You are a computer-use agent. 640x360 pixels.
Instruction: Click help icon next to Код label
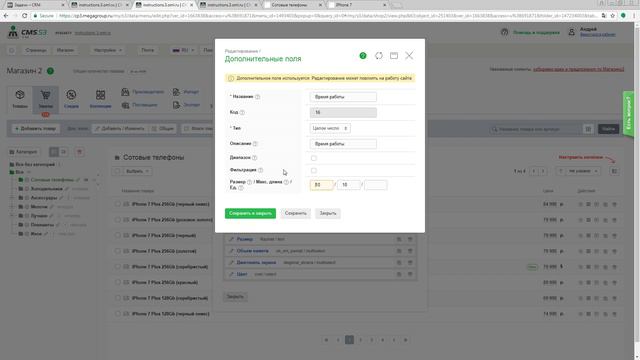(x=242, y=112)
